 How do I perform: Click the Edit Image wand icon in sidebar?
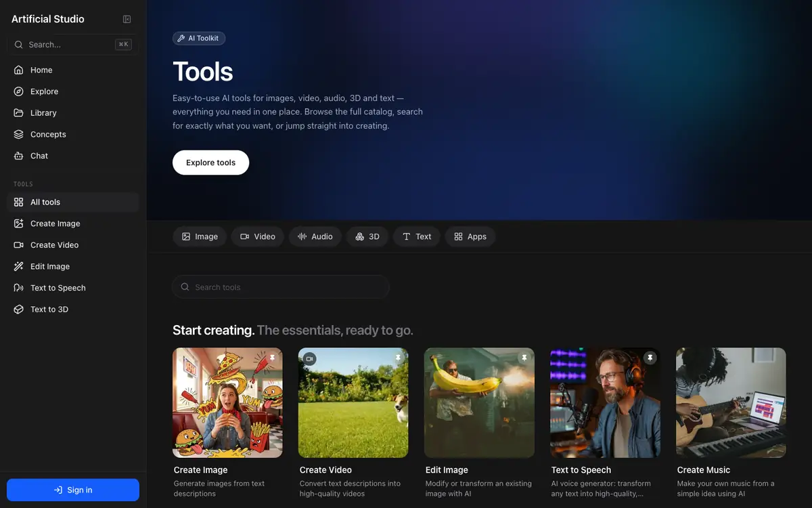pyautogui.click(x=18, y=266)
